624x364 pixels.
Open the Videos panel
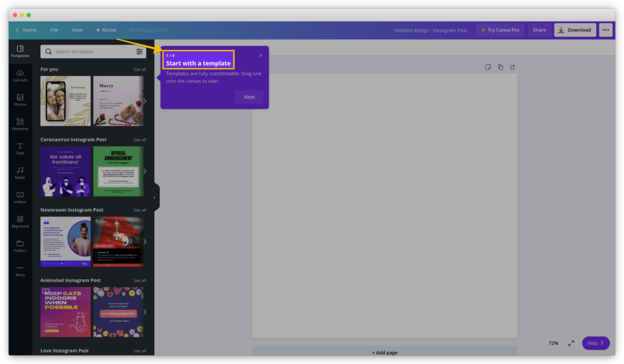(x=20, y=197)
